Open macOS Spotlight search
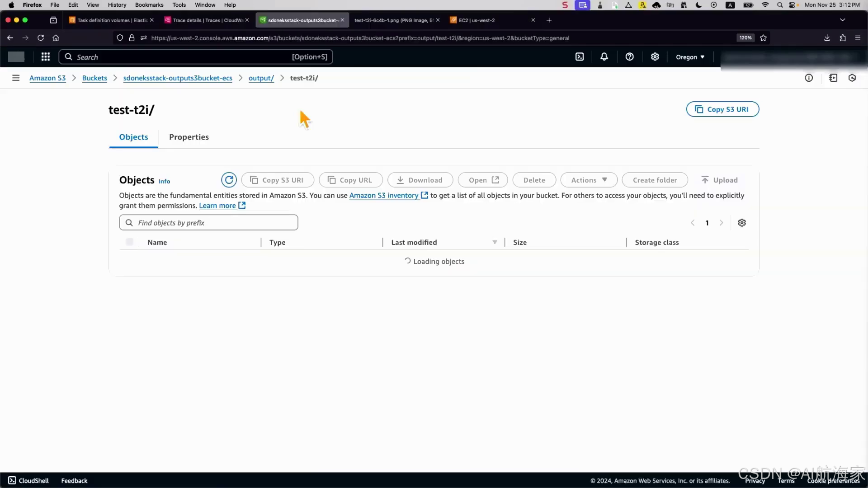Viewport: 868px width, 488px height. [780, 5]
